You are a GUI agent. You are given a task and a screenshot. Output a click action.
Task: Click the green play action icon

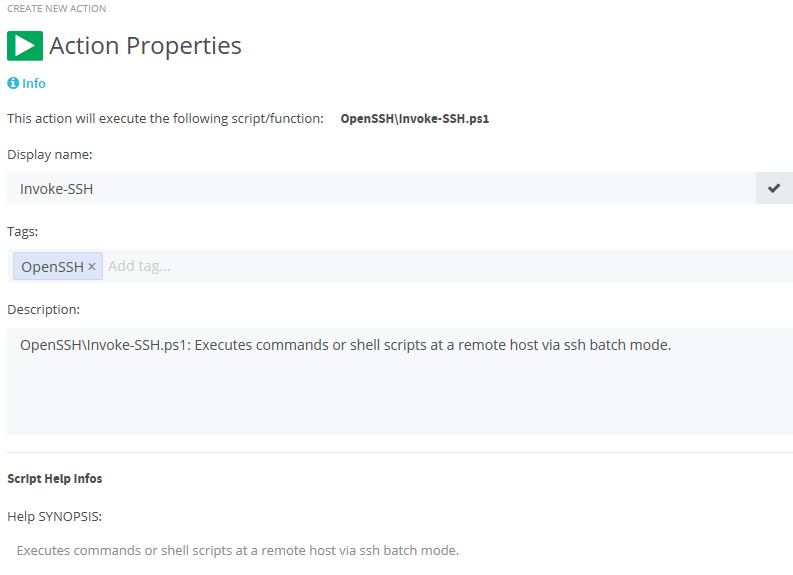tap(25, 46)
